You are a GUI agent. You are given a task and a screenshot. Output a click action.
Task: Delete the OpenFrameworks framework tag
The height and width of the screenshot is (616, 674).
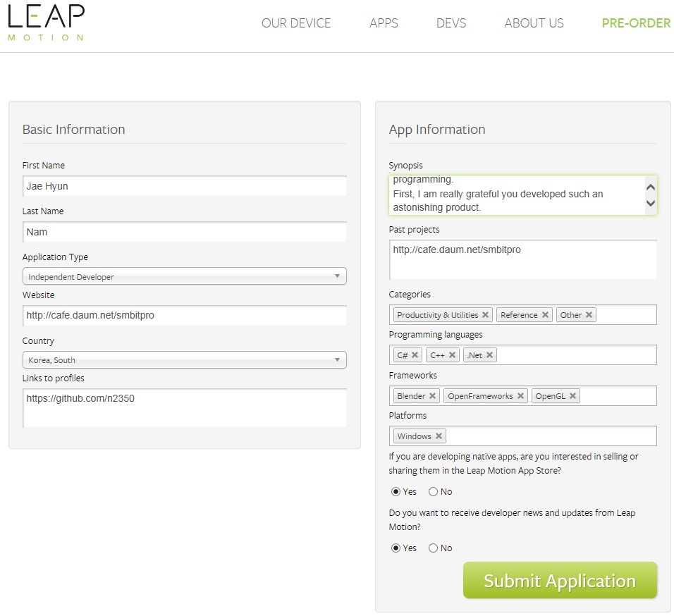pyautogui.click(x=520, y=396)
